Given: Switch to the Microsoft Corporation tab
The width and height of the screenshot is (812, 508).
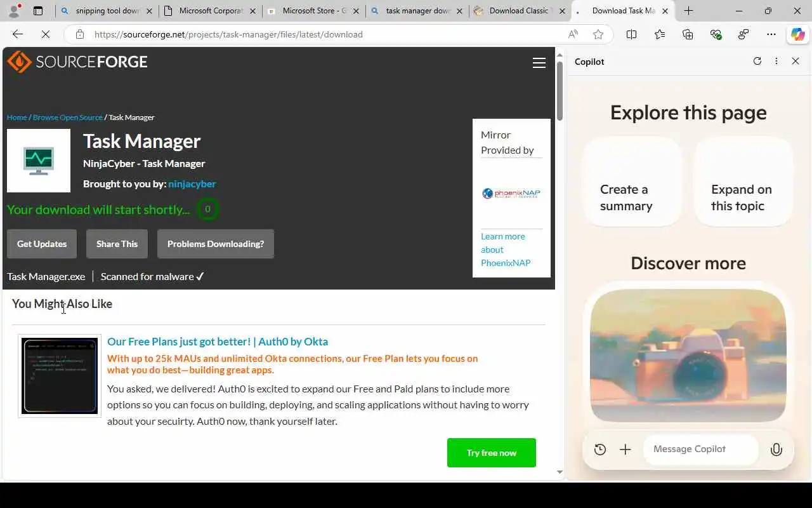Looking at the screenshot, I should coord(209,11).
